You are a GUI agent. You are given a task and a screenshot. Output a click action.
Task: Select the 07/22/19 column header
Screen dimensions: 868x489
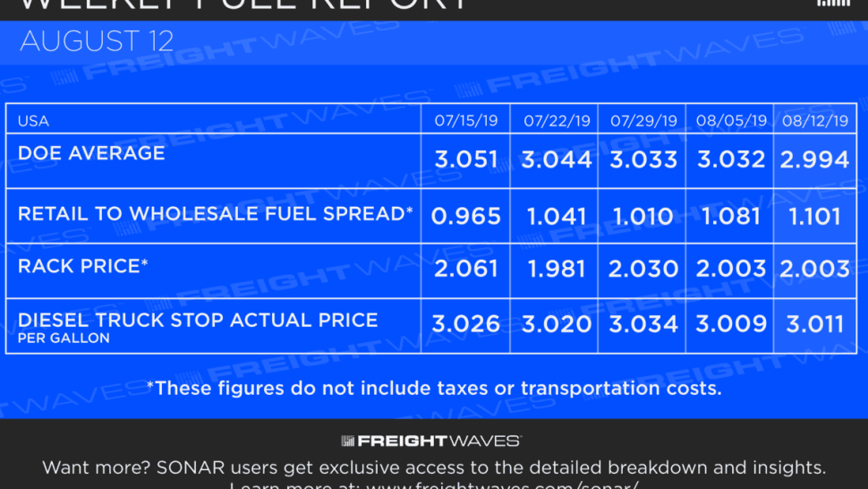557,121
